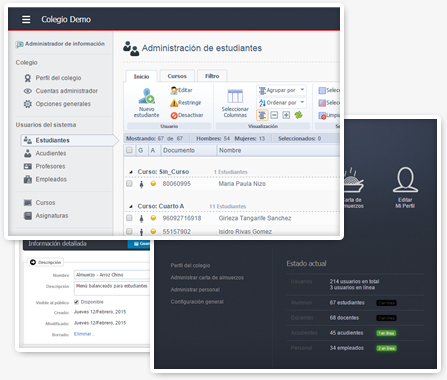The height and width of the screenshot is (380, 447).
Task: Click document number 96092716918
Action: [182, 218]
